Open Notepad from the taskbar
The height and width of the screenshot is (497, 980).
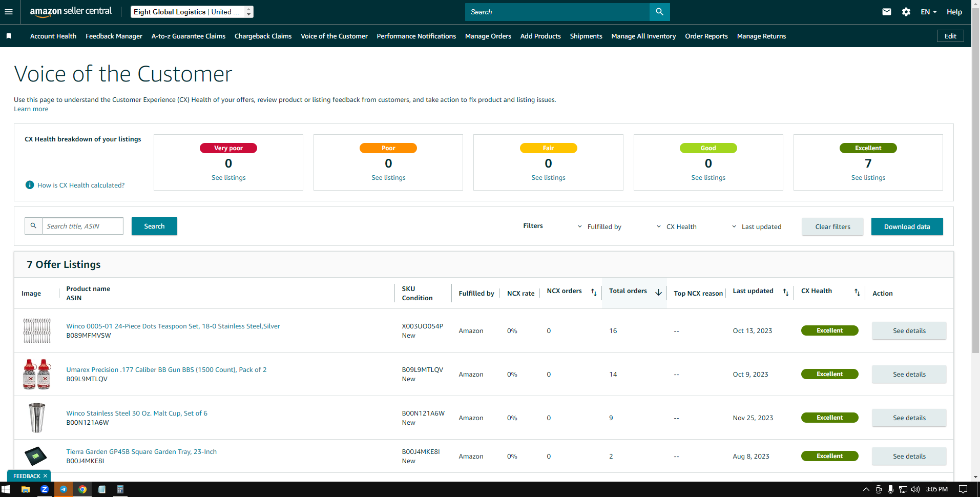click(x=101, y=489)
